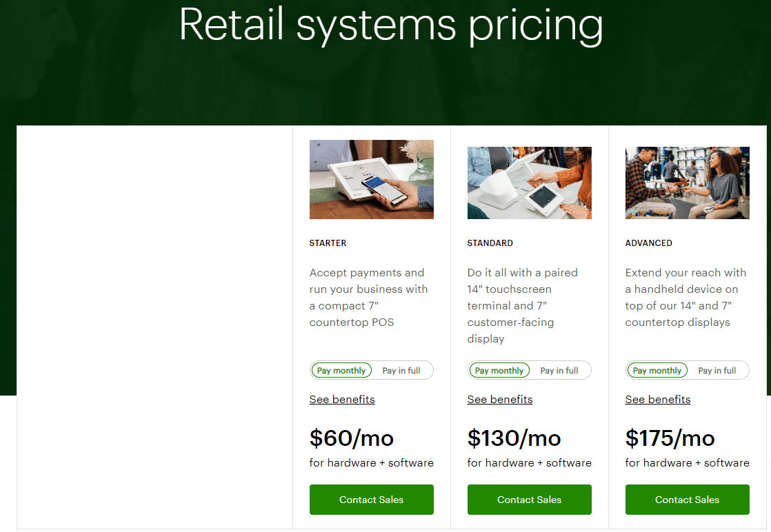
Task: Select Pay monthly for the Standard plan
Action: coord(499,370)
